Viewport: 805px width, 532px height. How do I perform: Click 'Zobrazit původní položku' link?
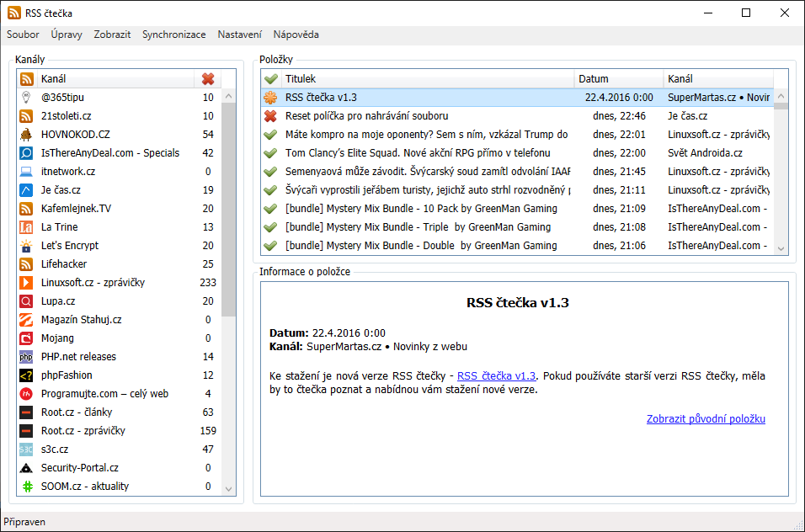pos(706,419)
